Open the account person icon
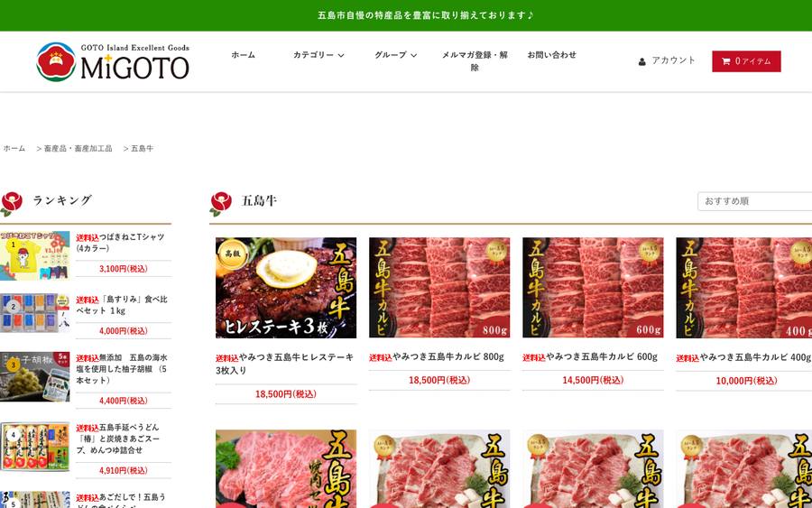The height and width of the screenshot is (508, 812). 642,61
